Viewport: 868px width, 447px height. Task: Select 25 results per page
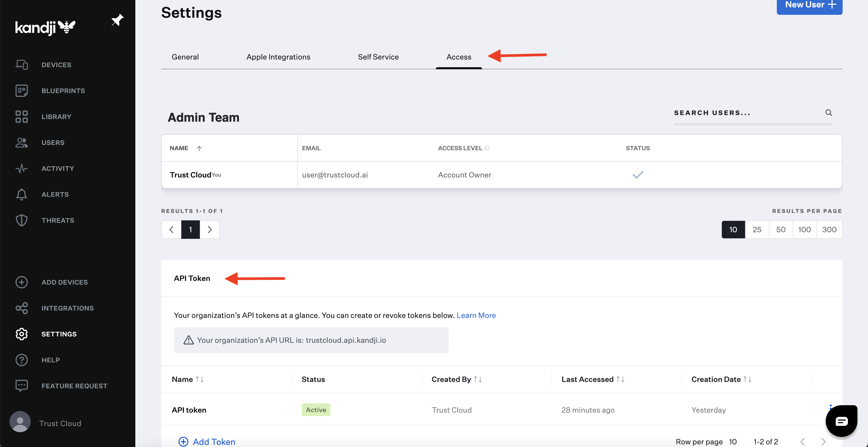757,229
